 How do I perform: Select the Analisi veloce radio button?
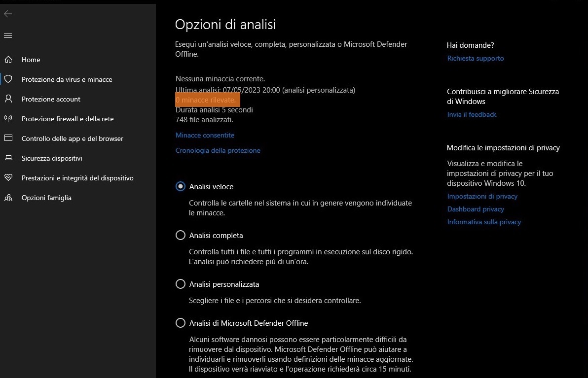pyautogui.click(x=181, y=187)
